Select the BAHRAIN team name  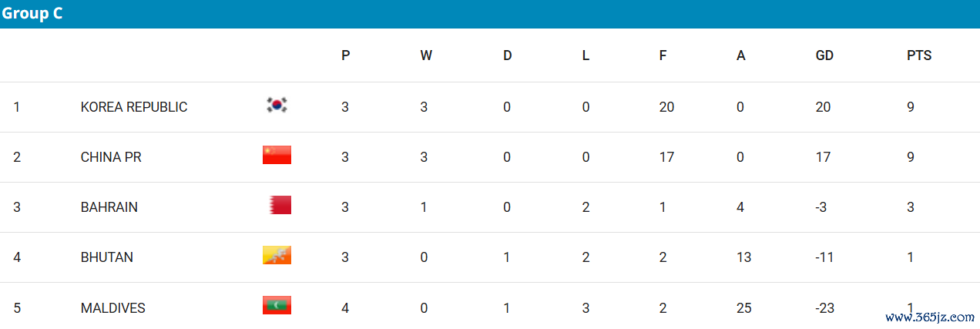pos(109,207)
